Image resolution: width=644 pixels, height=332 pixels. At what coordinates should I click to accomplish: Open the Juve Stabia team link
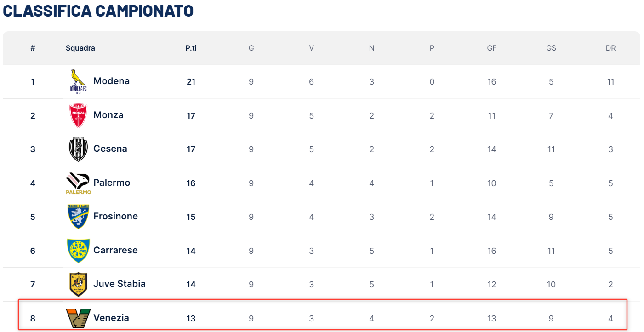point(120,284)
